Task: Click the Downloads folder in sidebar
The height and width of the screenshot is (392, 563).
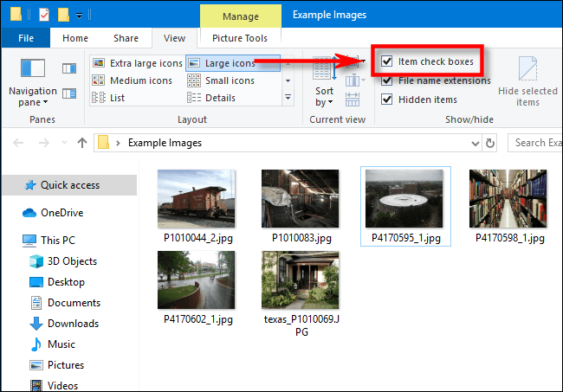Action: pyautogui.click(x=73, y=323)
